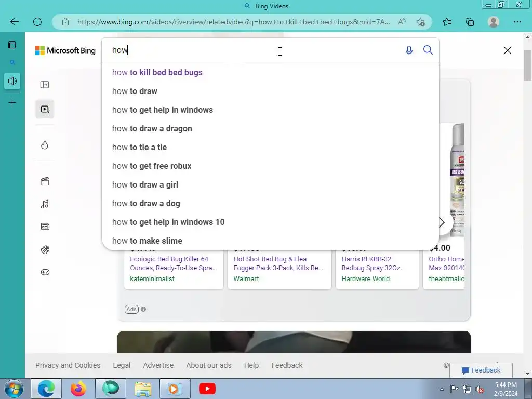Click the muted volume tray icon
The height and width of the screenshot is (399, 532).
[x=480, y=390]
